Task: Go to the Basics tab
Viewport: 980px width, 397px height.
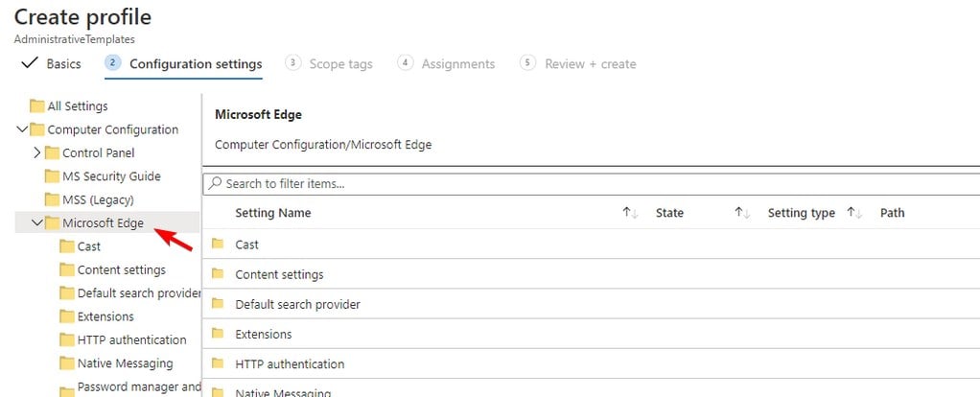Action: click(51, 64)
